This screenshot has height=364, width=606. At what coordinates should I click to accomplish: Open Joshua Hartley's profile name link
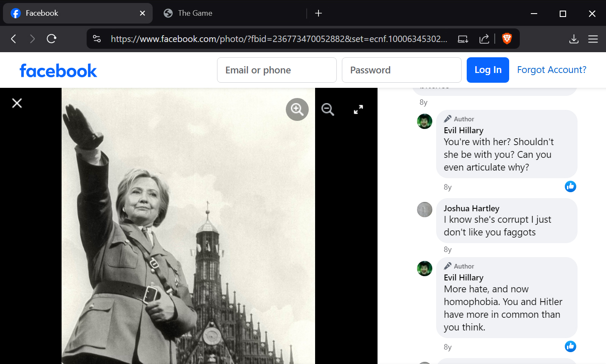click(x=471, y=208)
